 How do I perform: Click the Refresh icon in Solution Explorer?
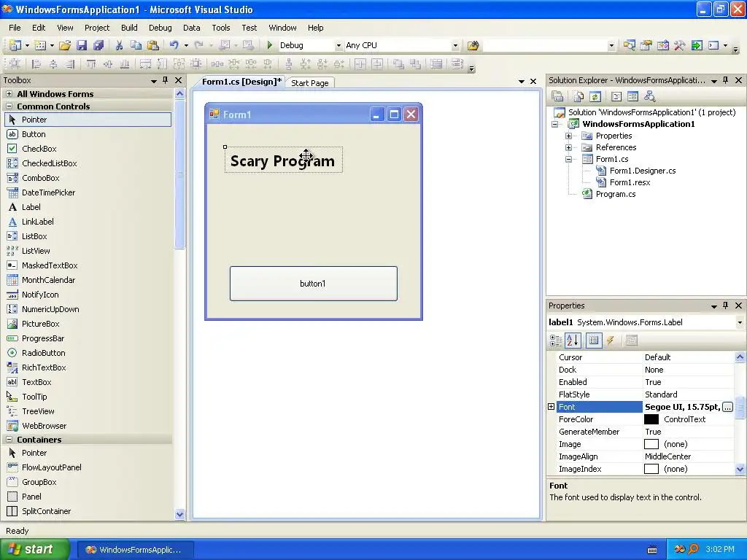click(x=595, y=97)
